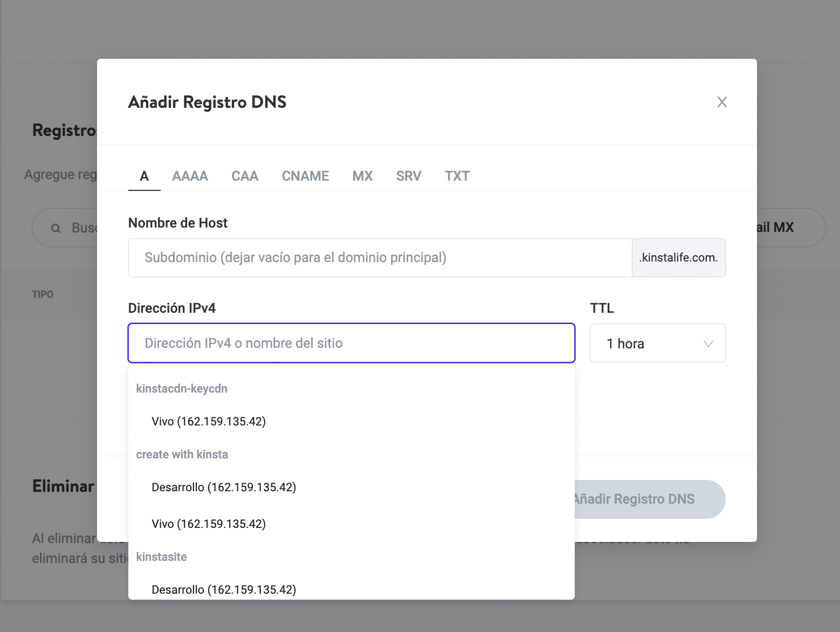Click the partially hidden search box
This screenshot has width=840, height=632.
click(81, 228)
